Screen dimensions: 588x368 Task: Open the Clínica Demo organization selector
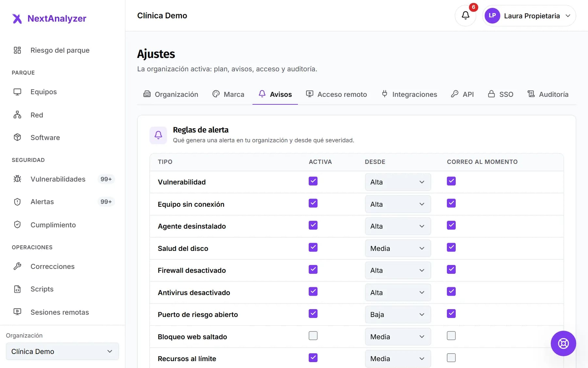click(x=62, y=351)
